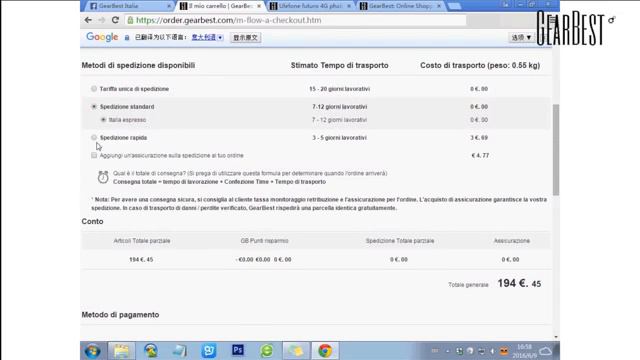640x360 pixels.
Task: Select 'Spedizione rapida' radio option
Action: click(94, 138)
